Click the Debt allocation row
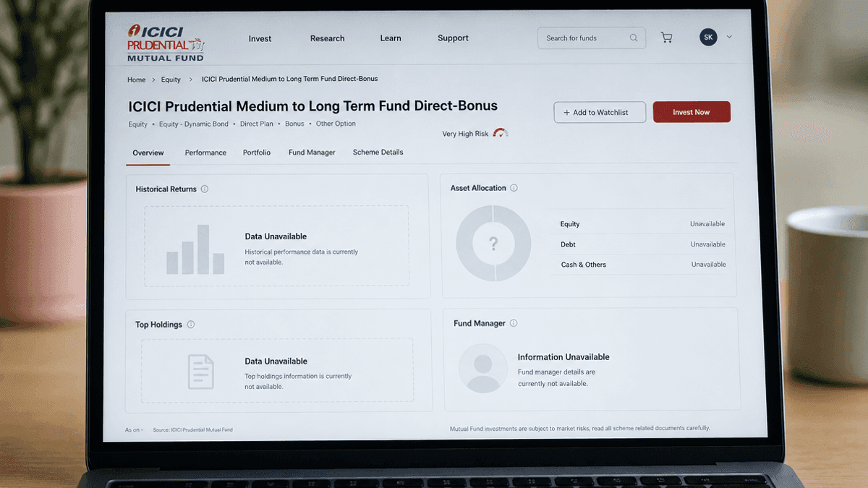 coord(643,244)
